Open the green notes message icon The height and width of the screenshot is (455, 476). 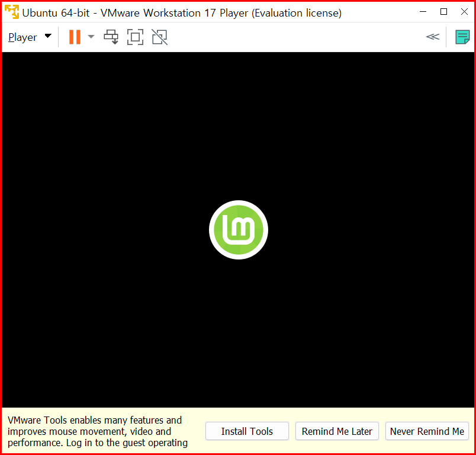(462, 37)
